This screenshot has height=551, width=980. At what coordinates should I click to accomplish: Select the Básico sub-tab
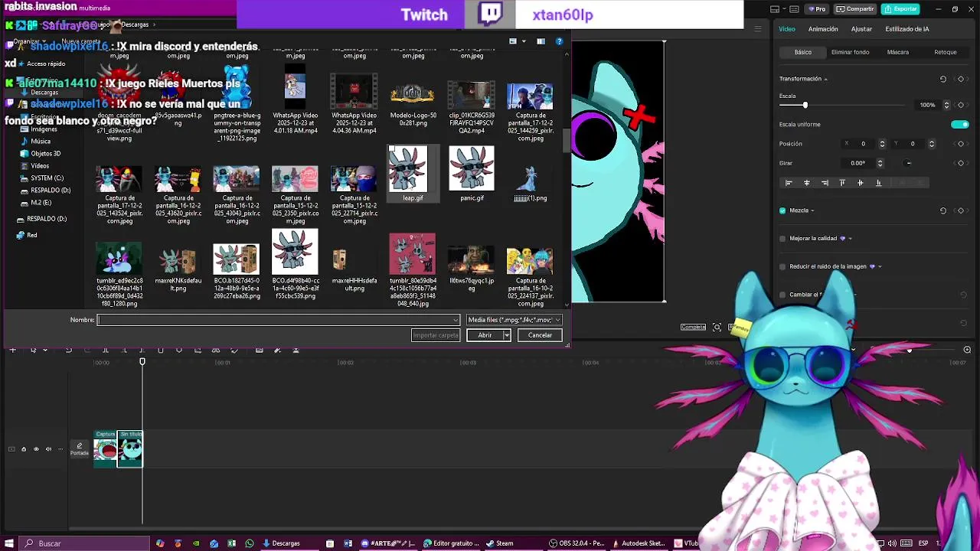803,52
